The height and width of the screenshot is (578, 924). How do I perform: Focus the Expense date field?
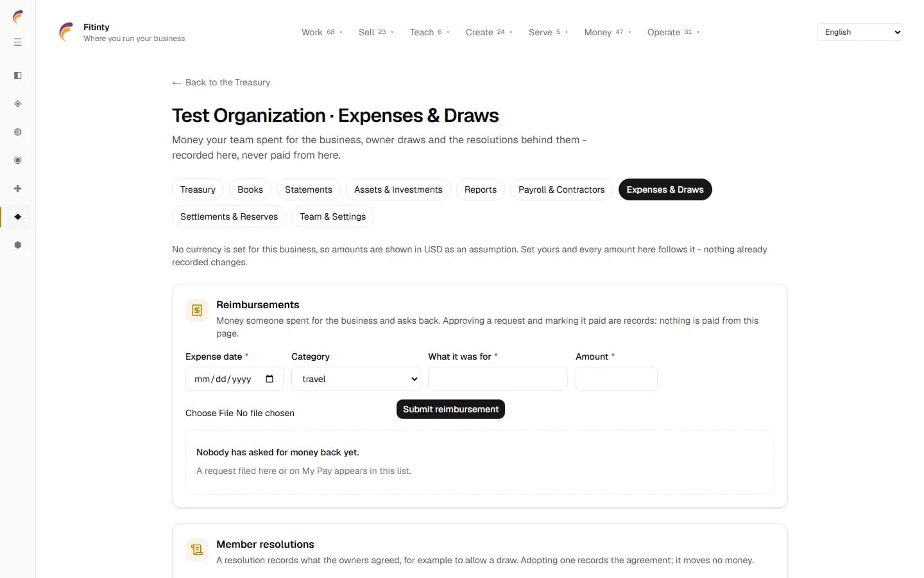click(x=234, y=379)
